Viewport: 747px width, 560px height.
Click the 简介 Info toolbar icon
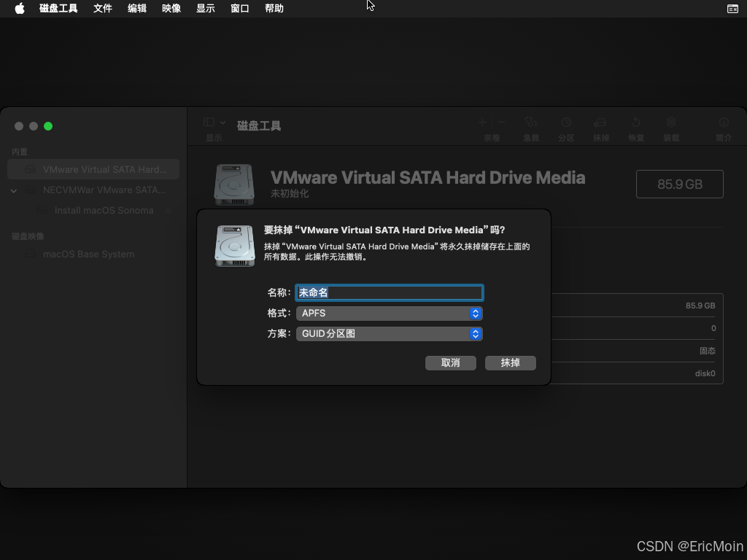tap(724, 122)
